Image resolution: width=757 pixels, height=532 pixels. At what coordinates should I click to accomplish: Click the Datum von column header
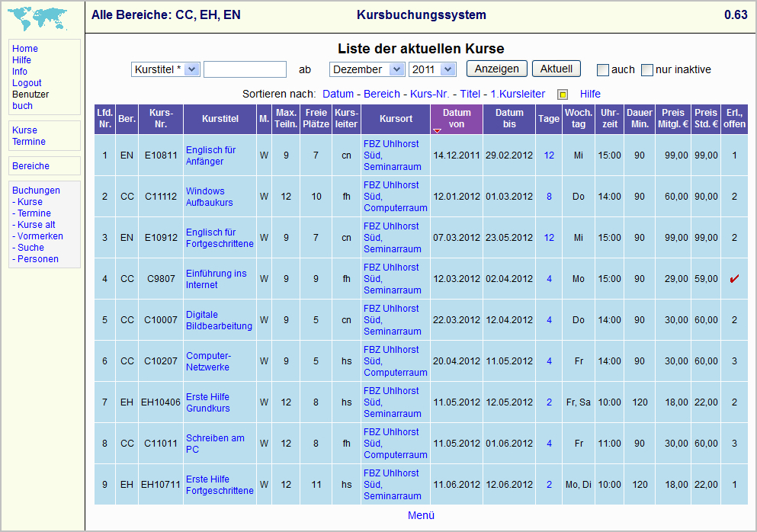(x=456, y=119)
